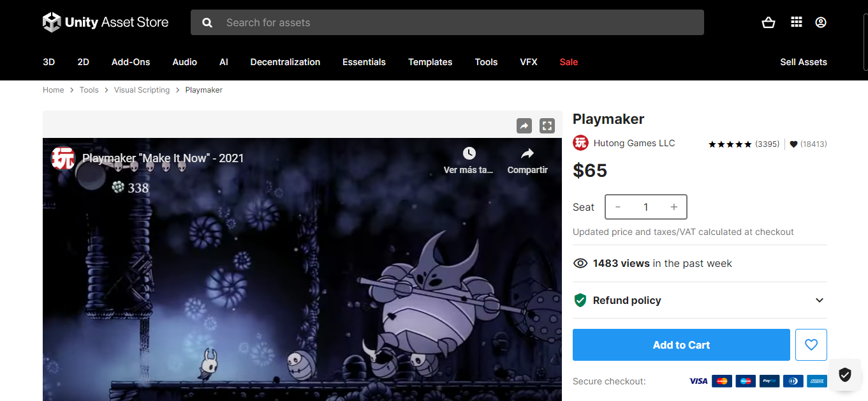Click the $65 price text
This screenshot has width=868, height=401.
pyautogui.click(x=590, y=170)
